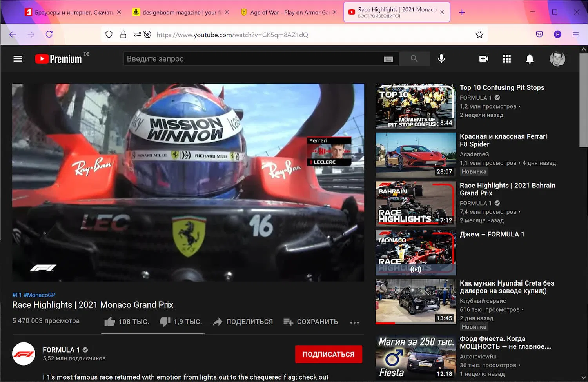Open Как мужик Hyundai Creta video title
This screenshot has height=382, width=588.
[x=507, y=287]
